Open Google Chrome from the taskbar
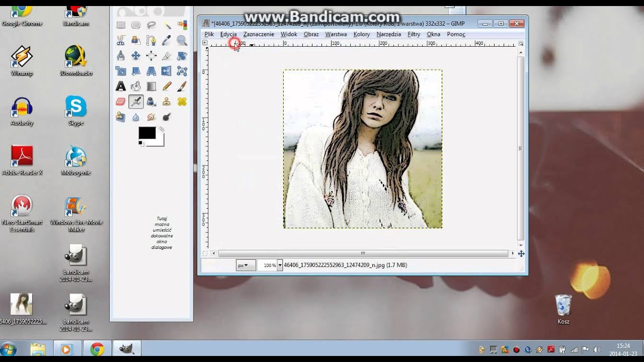This screenshot has height=362, width=644. click(x=97, y=349)
